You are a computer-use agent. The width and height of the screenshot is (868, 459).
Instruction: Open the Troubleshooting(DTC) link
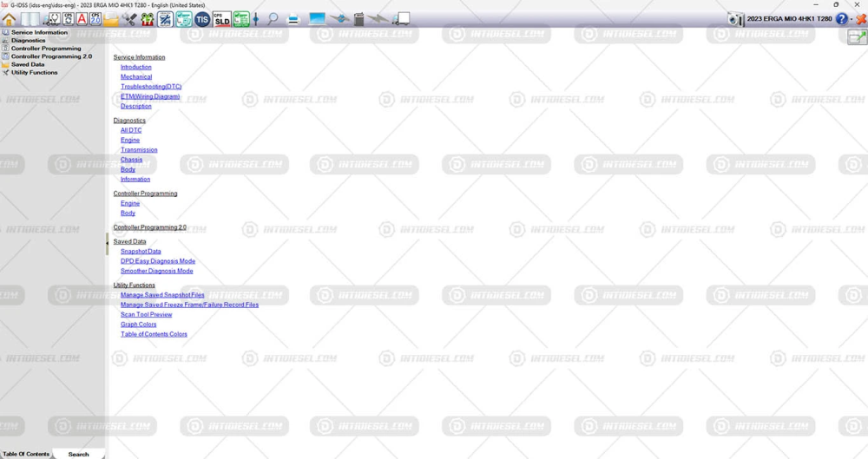click(x=151, y=87)
